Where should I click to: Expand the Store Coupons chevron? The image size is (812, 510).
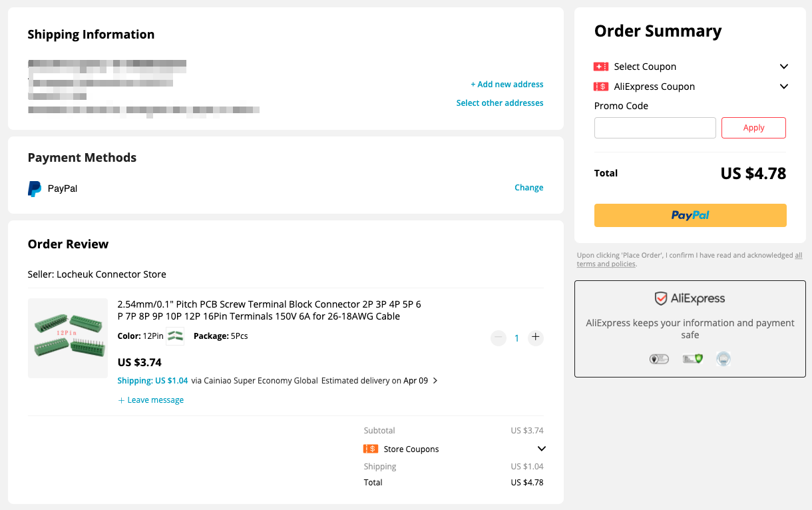click(x=541, y=449)
